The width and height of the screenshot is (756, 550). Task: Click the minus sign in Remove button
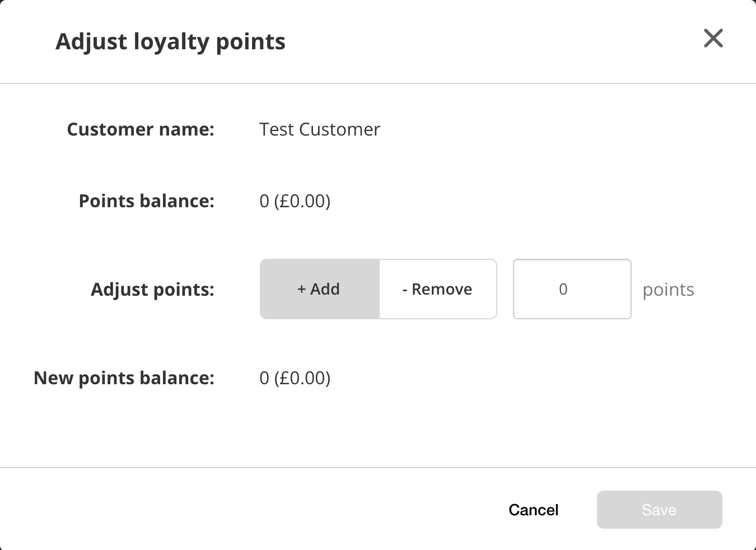(x=404, y=290)
